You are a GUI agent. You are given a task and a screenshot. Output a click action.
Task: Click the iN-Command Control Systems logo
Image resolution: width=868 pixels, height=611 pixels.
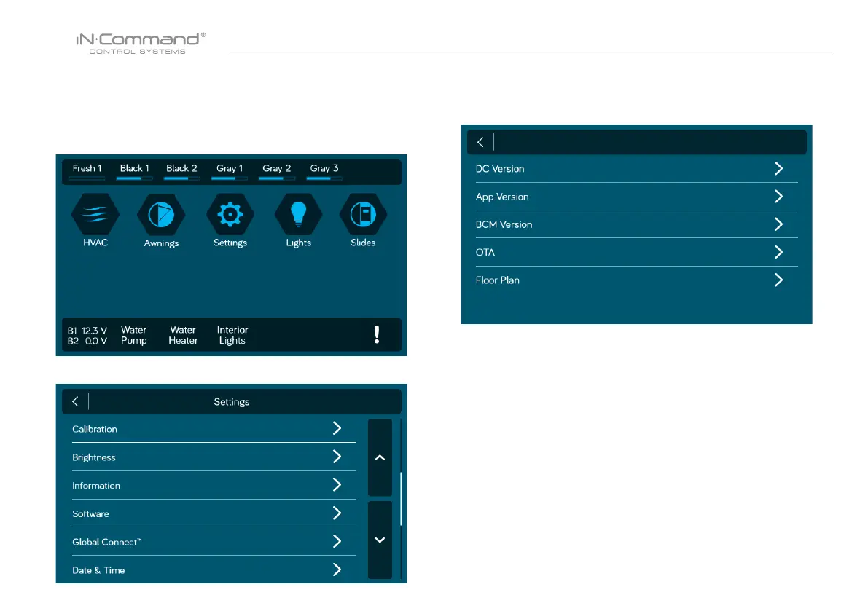coord(141,43)
